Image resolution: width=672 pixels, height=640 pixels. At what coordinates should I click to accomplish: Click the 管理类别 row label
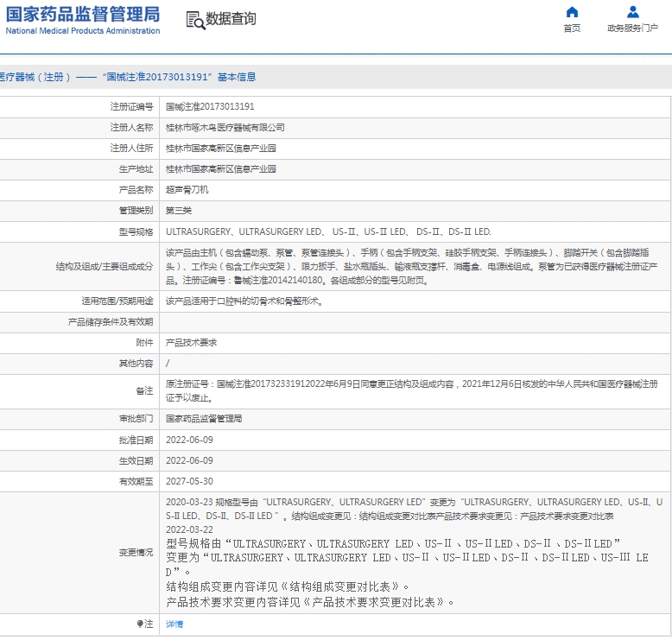pyautogui.click(x=136, y=211)
